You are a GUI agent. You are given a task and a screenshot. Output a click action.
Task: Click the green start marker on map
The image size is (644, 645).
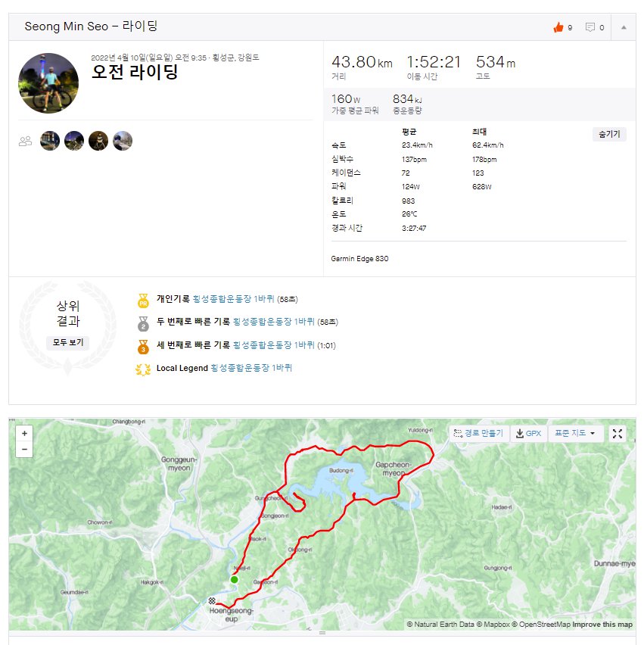[234, 580]
